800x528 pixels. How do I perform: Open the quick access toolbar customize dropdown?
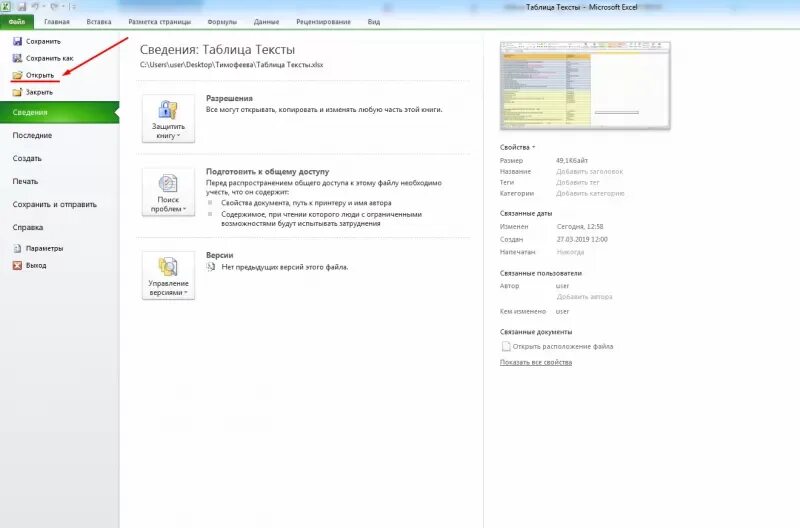pos(73,7)
